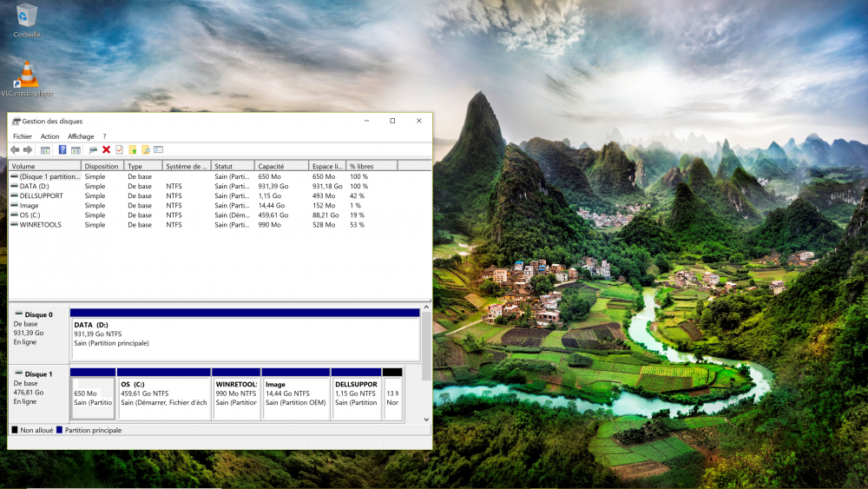Select the Corbeille recycle bin desktop icon
This screenshot has width=868, height=489.
pos(27,16)
